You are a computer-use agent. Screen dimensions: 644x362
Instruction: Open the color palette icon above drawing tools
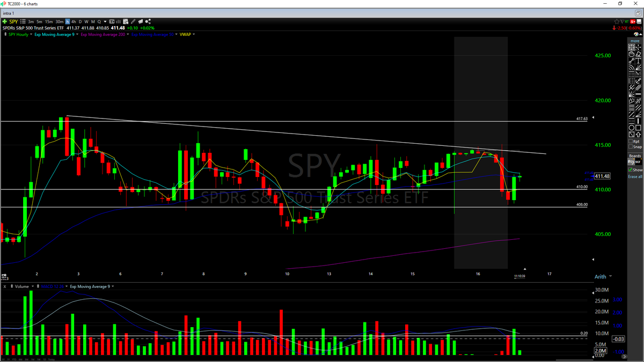(x=635, y=34)
